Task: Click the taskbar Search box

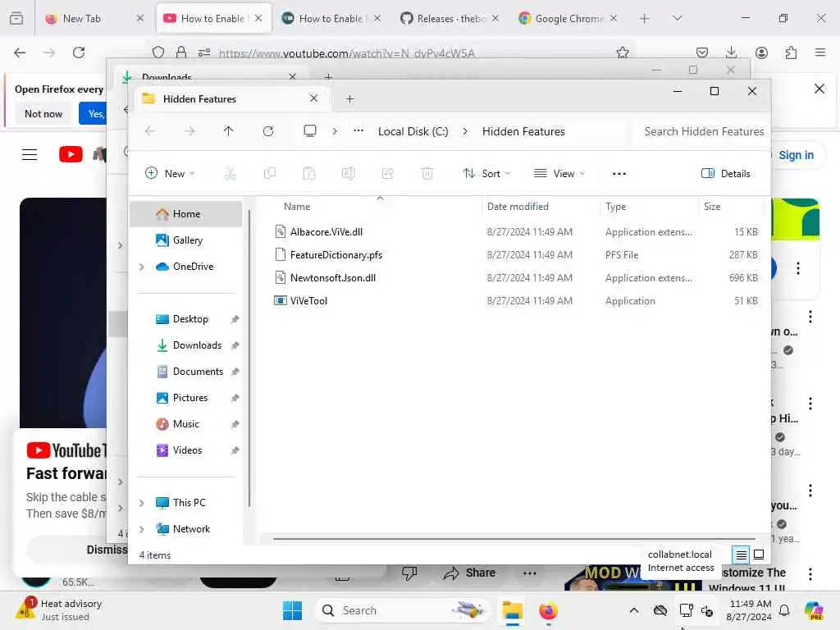Action: pyautogui.click(x=402, y=610)
